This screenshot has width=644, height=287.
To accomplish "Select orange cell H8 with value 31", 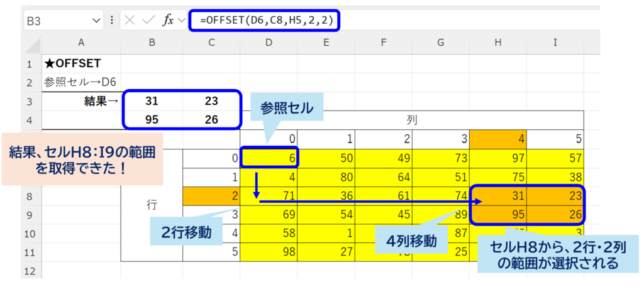I will point(498,196).
